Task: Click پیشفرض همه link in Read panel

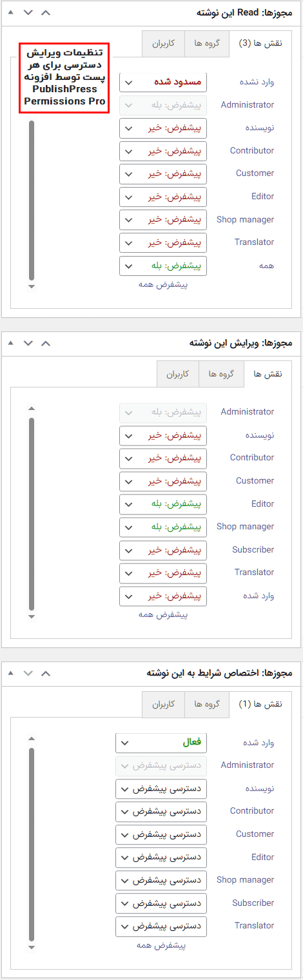Action: 163,284
